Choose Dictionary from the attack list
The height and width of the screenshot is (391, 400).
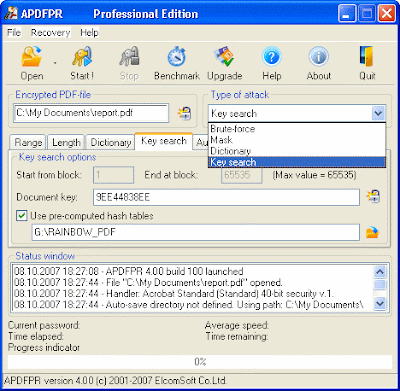pos(297,151)
